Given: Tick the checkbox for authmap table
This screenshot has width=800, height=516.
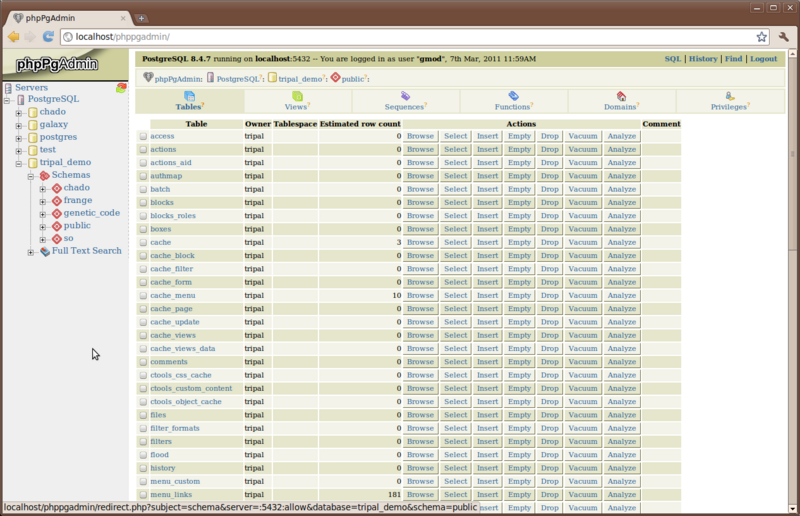Looking at the screenshot, I should (143, 176).
